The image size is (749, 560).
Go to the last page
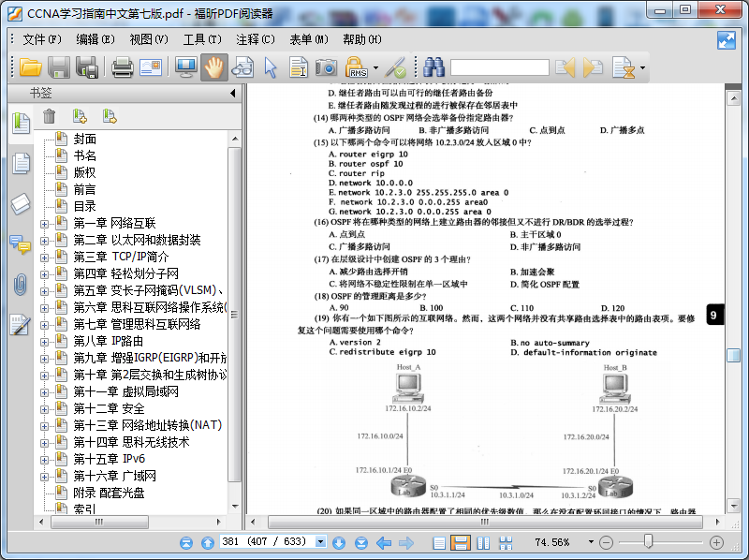point(361,543)
